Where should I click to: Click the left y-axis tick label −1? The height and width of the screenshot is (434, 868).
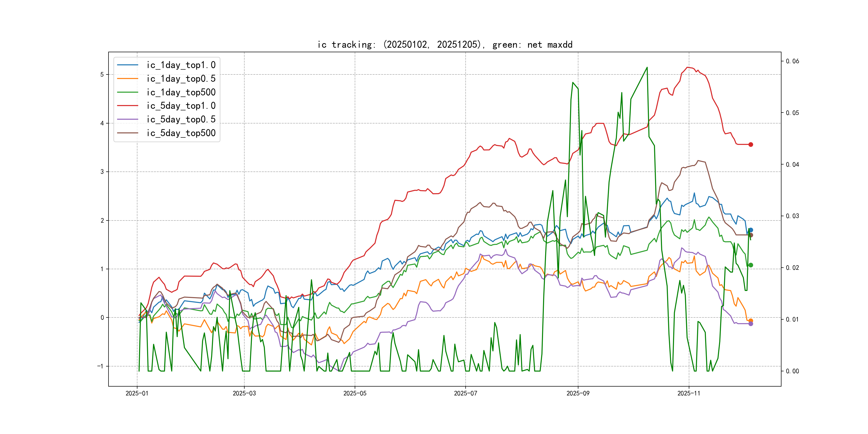(100, 366)
